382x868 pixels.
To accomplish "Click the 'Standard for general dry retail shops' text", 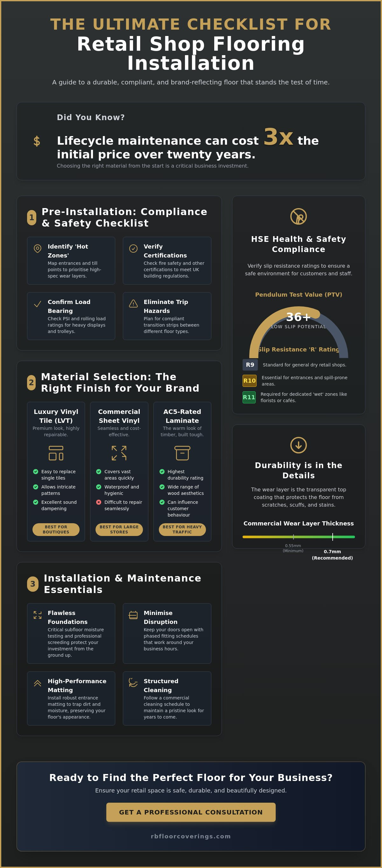I will click(305, 365).
